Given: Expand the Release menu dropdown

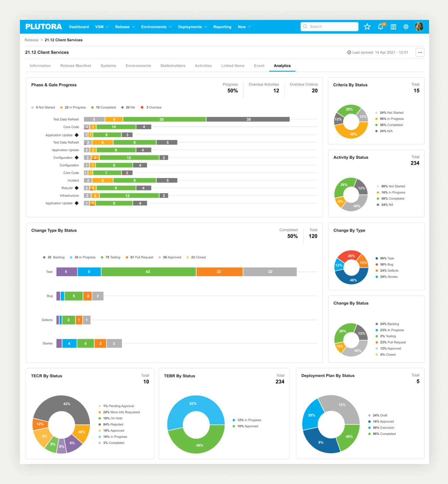Looking at the screenshot, I should point(125,27).
